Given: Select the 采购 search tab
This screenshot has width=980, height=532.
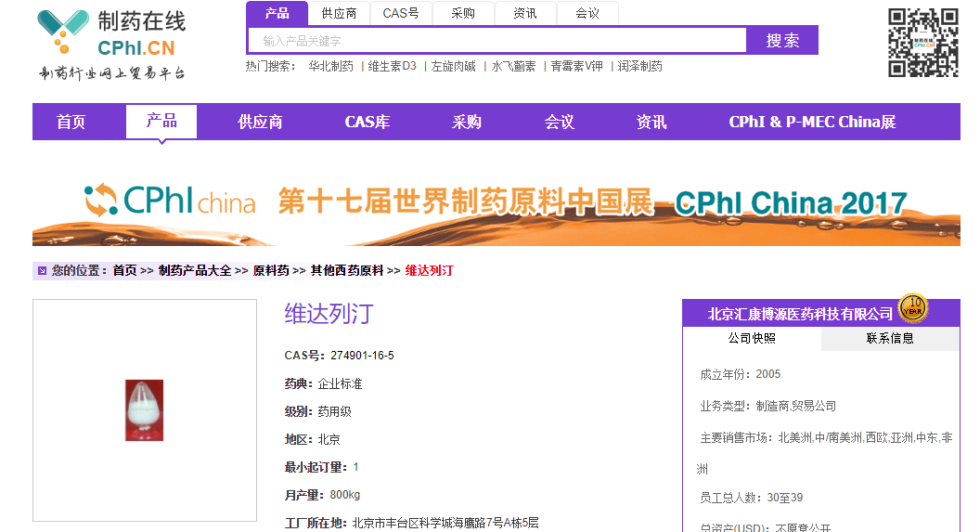Looking at the screenshot, I should (x=463, y=13).
